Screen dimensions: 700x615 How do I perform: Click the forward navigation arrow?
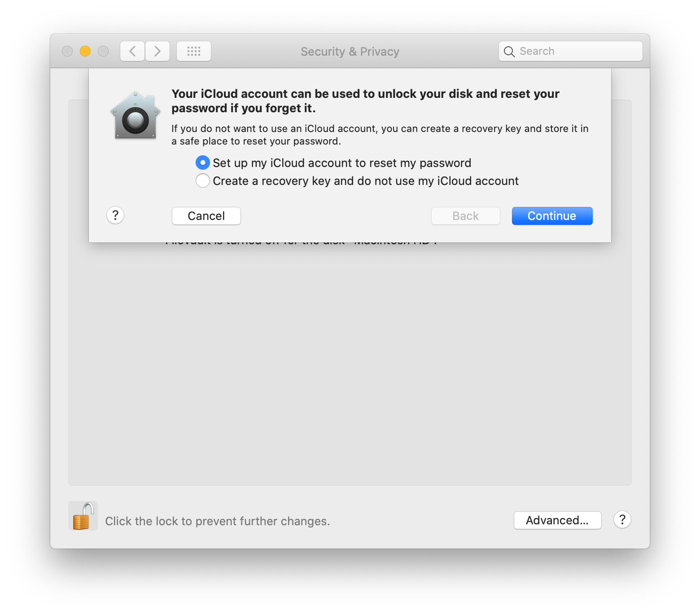(x=157, y=51)
